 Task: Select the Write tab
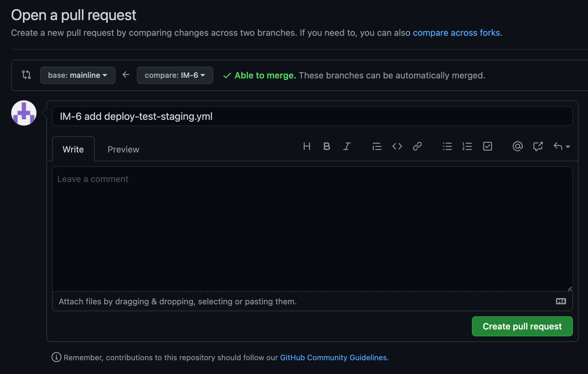click(73, 149)
